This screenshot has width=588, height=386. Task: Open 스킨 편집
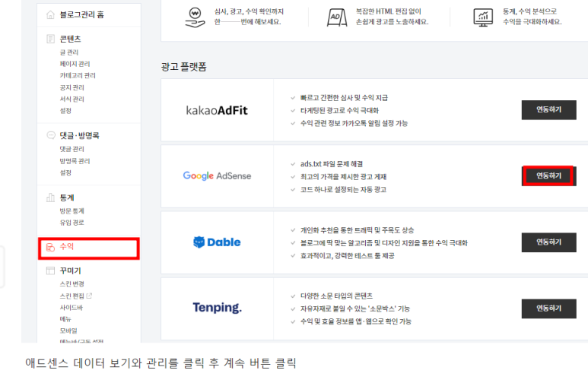coord(72,296)
